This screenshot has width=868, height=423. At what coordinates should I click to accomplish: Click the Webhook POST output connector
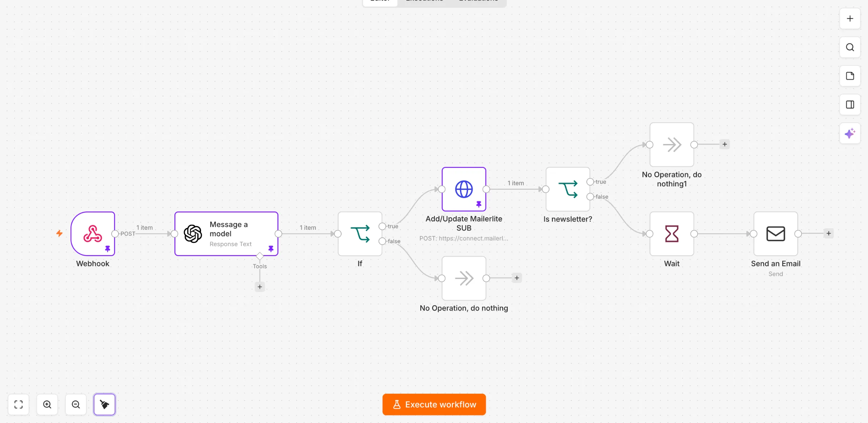[x=115, y=234]
